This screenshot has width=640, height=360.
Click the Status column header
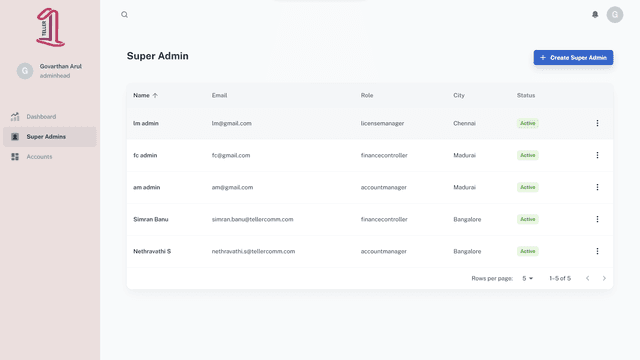pos(526,96)
